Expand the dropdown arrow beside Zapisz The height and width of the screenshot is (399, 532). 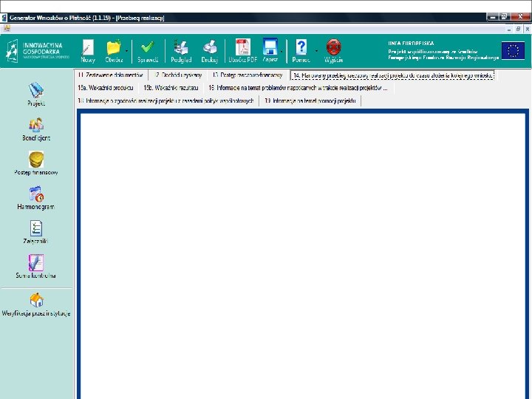click(282, 51)
